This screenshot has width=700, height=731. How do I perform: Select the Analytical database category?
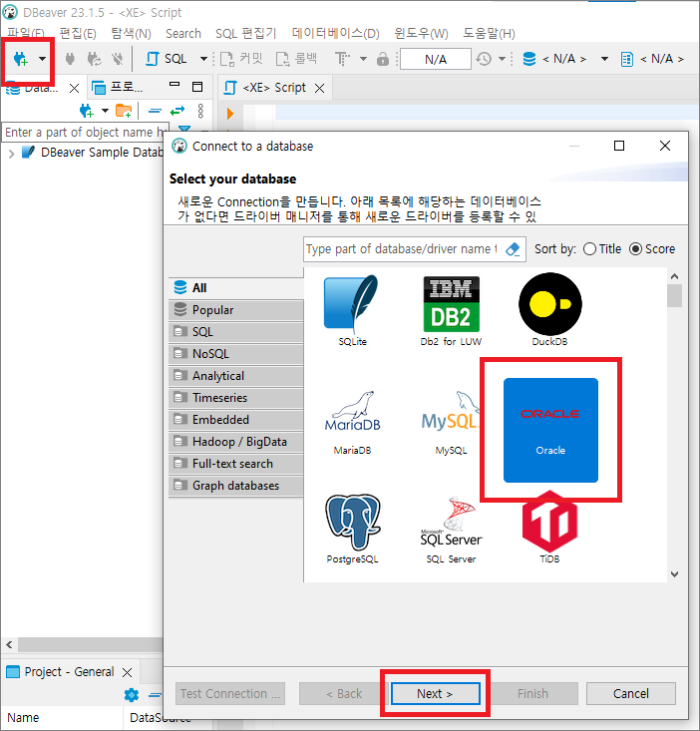(x=235, y=375)
